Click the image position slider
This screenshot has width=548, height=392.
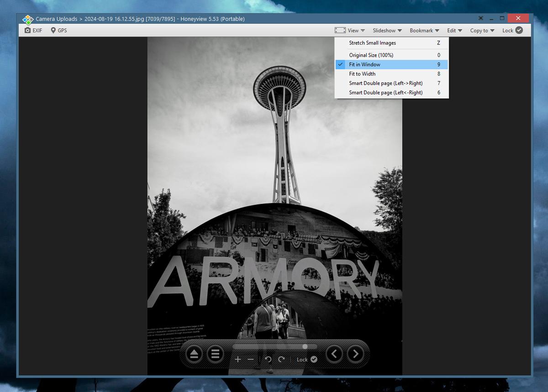pyautogui.click(x=274, y=346)
